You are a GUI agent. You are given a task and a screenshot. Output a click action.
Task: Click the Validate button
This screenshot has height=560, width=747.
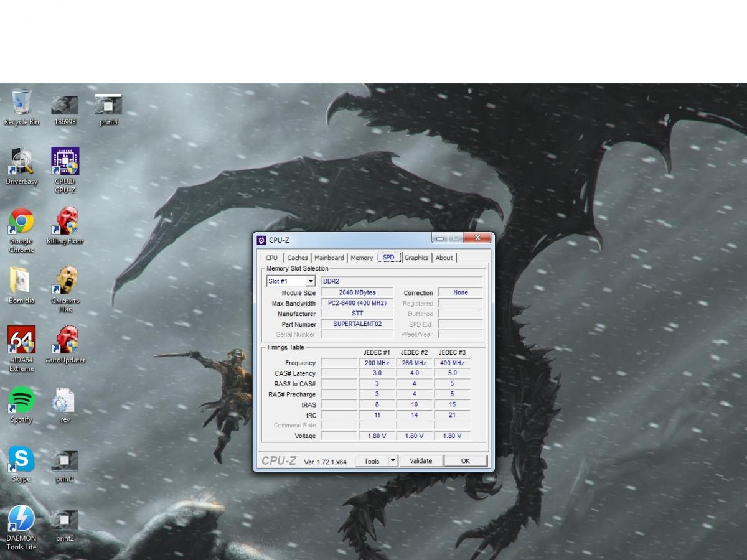[421, 461]
